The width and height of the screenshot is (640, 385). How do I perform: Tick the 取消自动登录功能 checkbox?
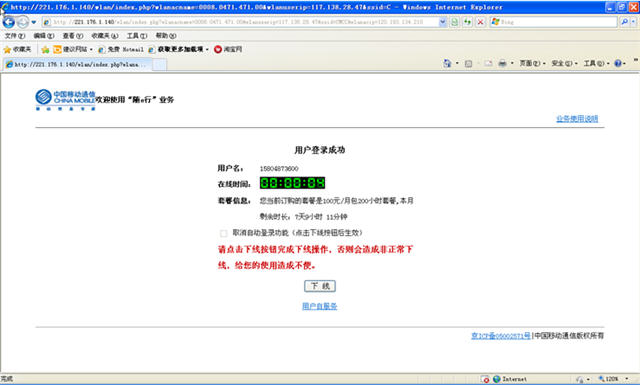click(223, 234)
